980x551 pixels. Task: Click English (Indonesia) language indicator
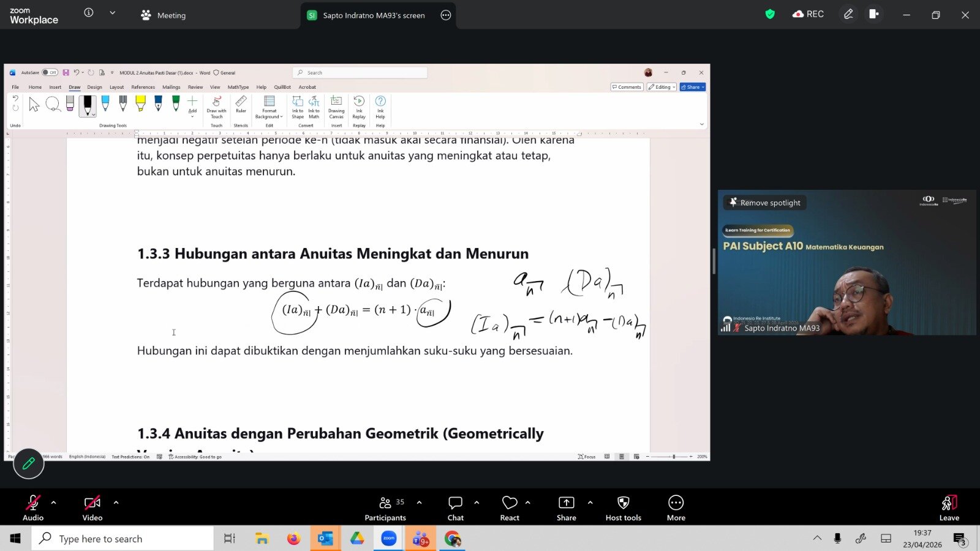coord(87,457)
